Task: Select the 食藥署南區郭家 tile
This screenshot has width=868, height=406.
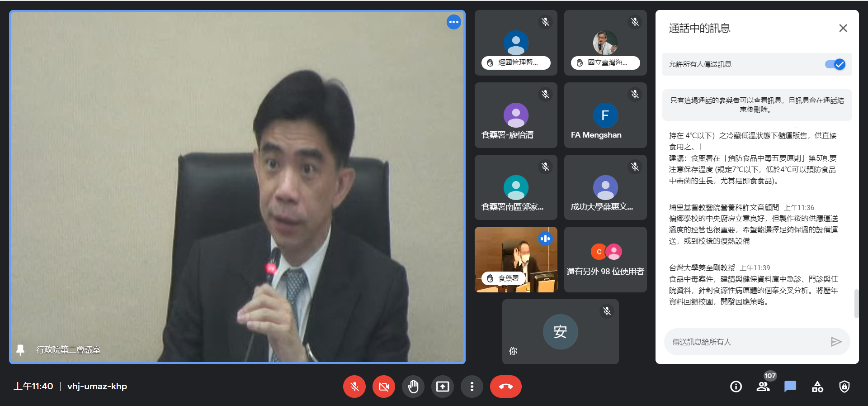Action: tap(516, 187)
